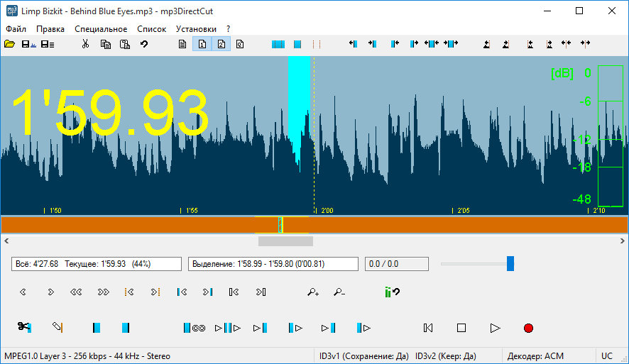Click status entry Декодер: ACM
Image resolution: width=629 pixels, height=364 pixels.
(x=535, y=356)
